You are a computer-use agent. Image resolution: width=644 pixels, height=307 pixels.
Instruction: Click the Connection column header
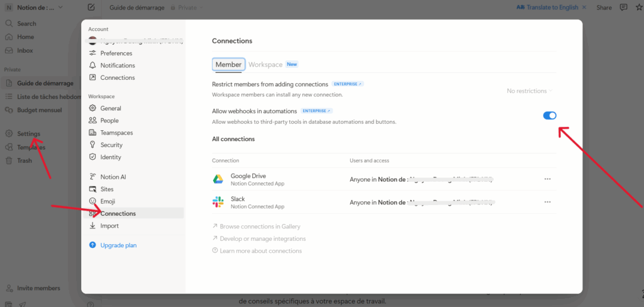tap(226, 160)
